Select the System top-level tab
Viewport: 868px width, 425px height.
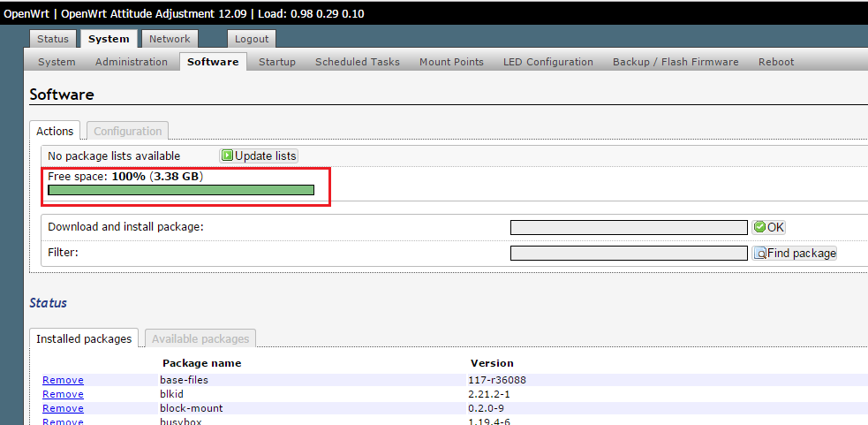(x=109, y=39)
